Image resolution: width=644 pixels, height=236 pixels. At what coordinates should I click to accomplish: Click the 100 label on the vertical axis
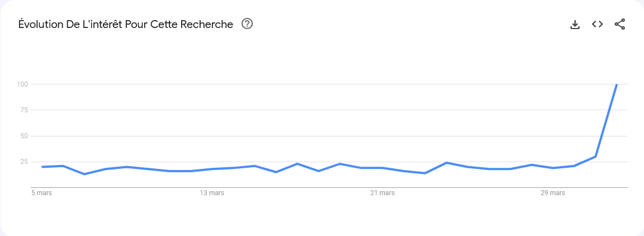(22, 84)
